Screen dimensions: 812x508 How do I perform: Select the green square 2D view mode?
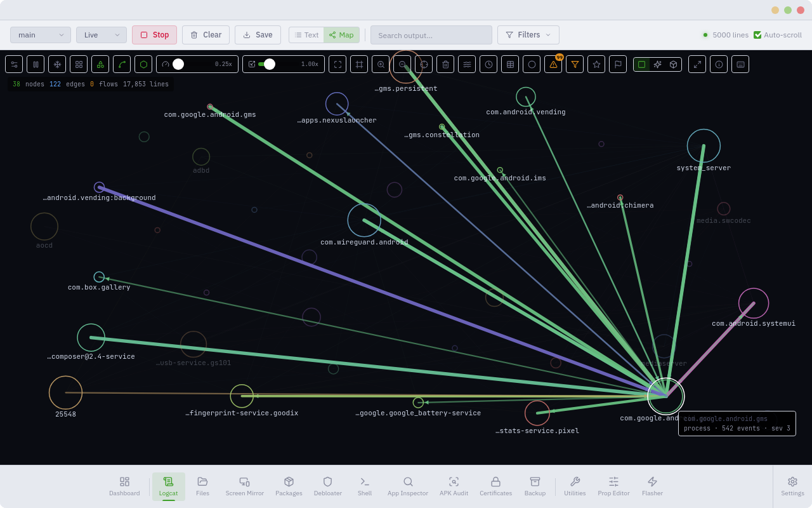click(641, 64)
